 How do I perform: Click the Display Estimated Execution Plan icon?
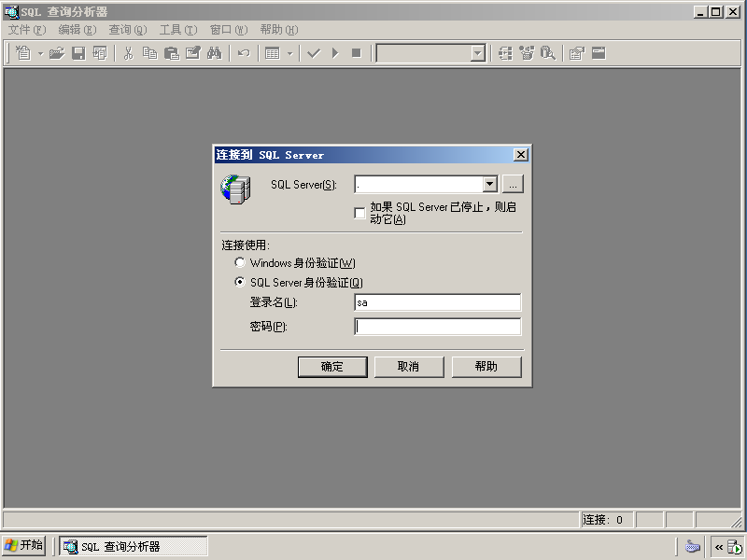[x=505, y=53]
